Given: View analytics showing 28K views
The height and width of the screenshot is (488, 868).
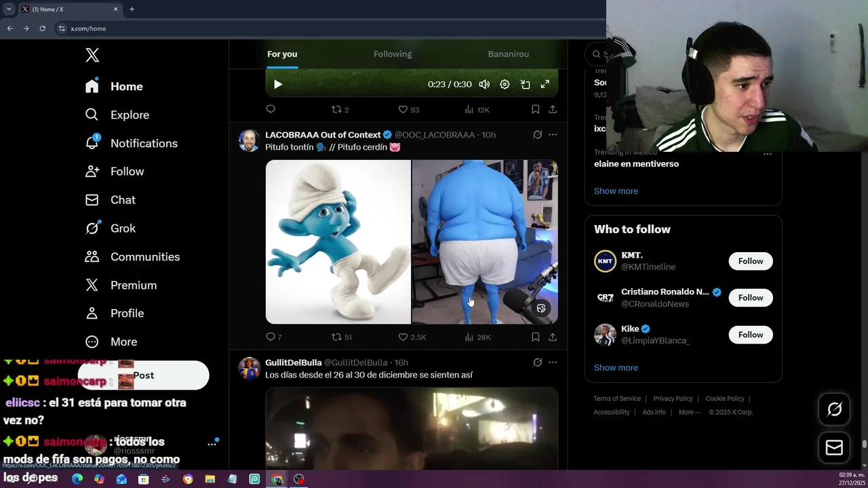Looking at the screenshot, I should (477, 337).
